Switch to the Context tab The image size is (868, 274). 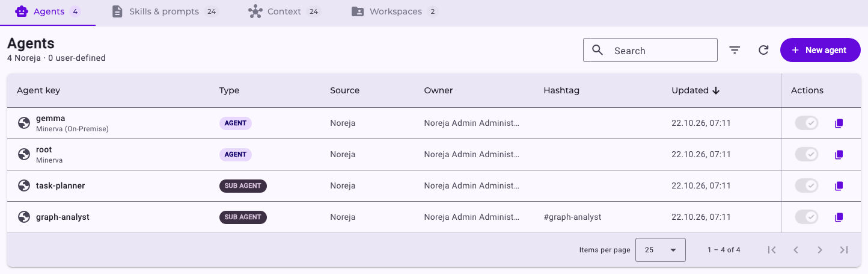coord(284,12)
